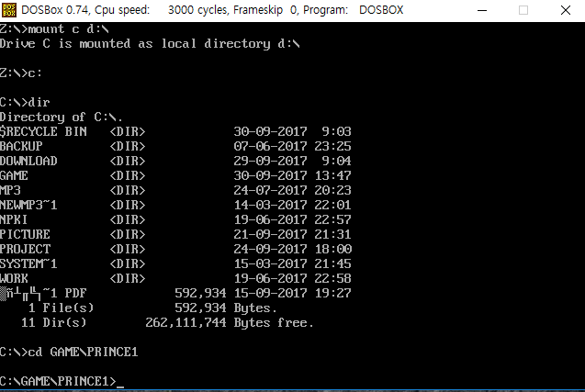Click the disabled maximize button
The width and height of the screenshot is (585, 392).
(x=523, y=10)
